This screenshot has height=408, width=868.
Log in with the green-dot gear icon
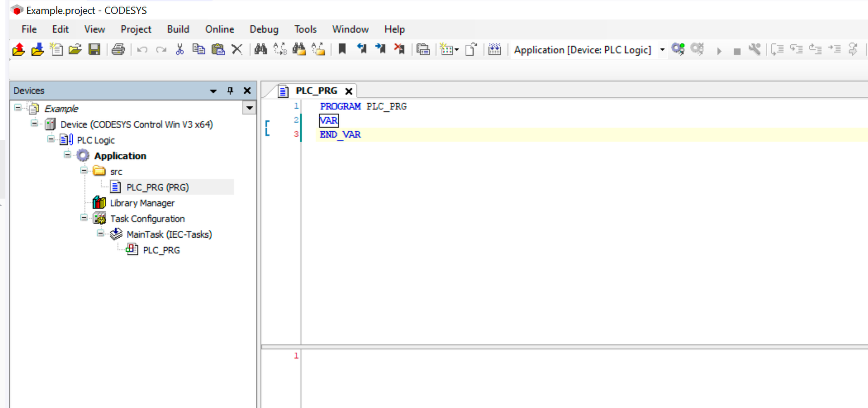678,49
